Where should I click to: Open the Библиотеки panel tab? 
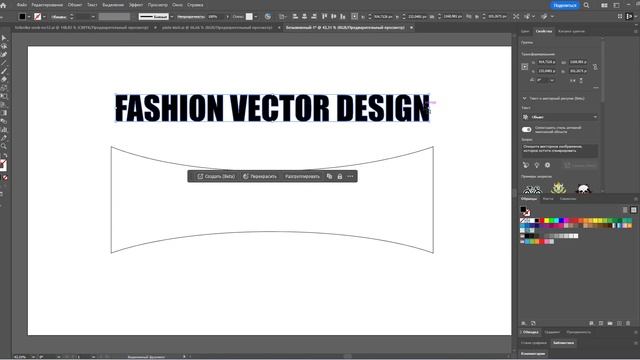(564, 343)
